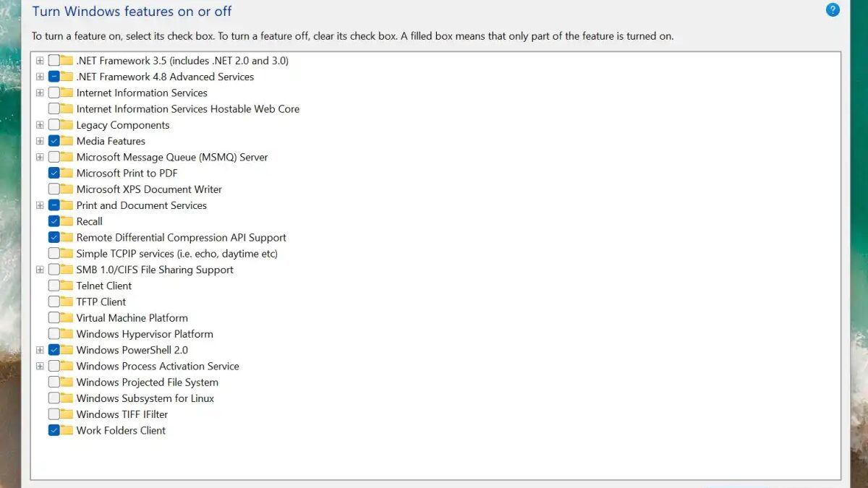The image size is (868, 488).
Task: Expand Windows Process Activation Service
Action: [40, 366]
